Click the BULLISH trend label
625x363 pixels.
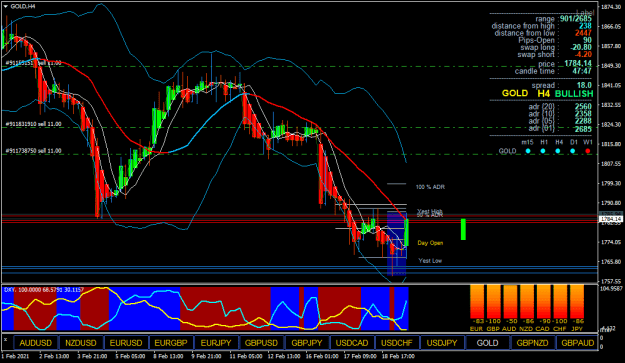point(574,94)
